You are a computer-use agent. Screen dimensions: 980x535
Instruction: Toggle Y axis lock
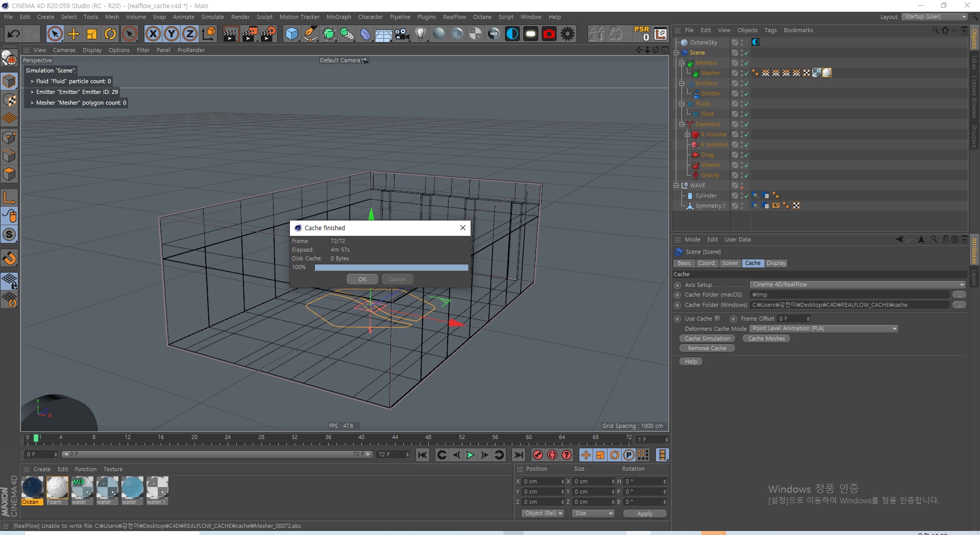[171, 34]
